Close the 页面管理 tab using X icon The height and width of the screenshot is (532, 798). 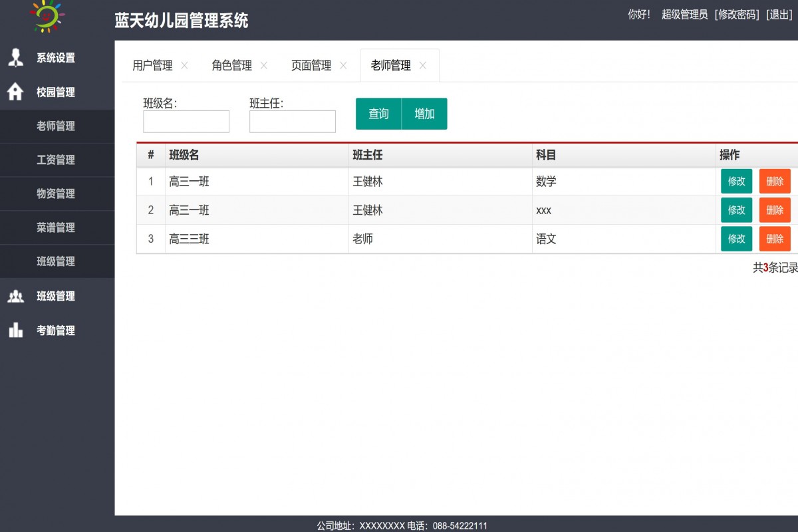(x=343, y=66)
